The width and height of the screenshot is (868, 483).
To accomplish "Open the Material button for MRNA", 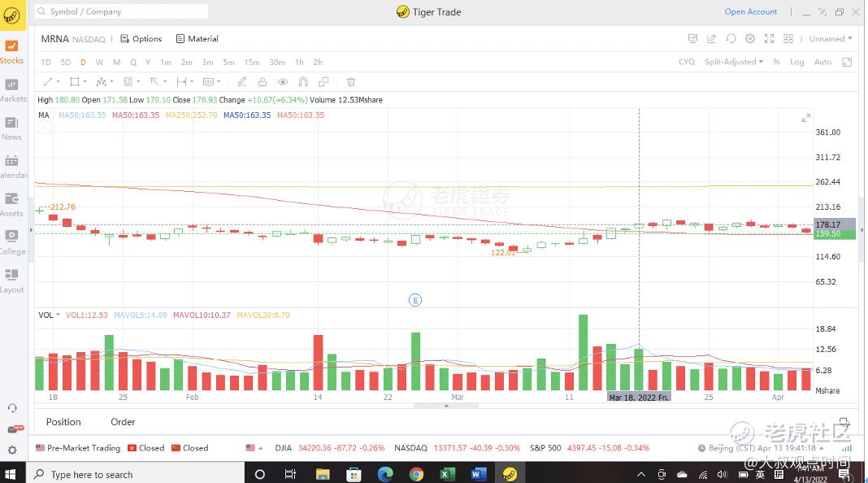I will 197,39.
